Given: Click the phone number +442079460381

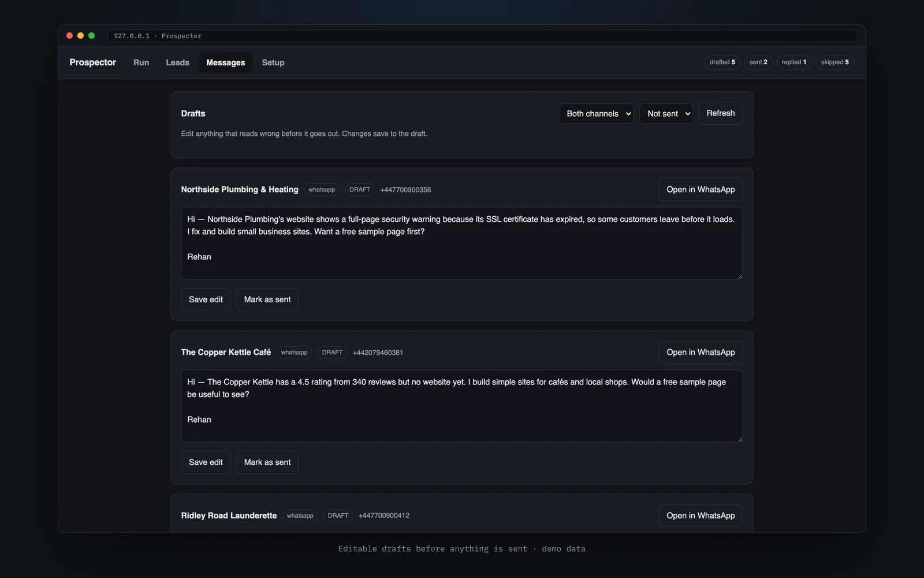Looking at the screenshot, I should click(378, 353).
